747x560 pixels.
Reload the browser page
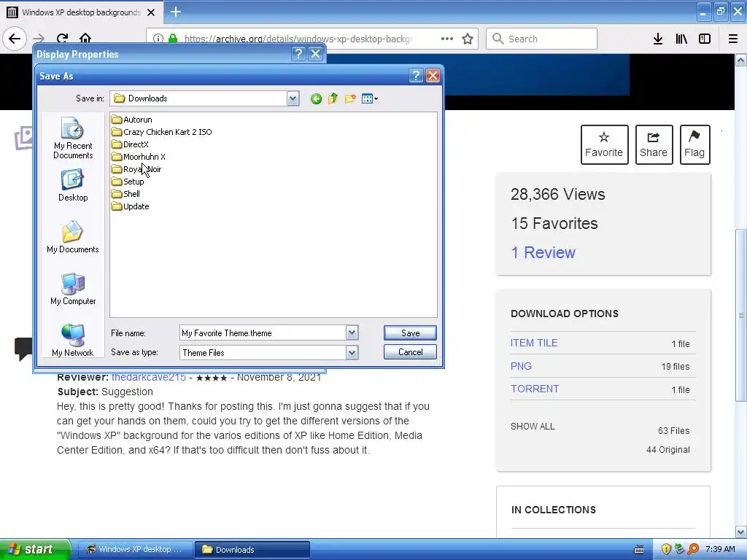pos(62,39)
